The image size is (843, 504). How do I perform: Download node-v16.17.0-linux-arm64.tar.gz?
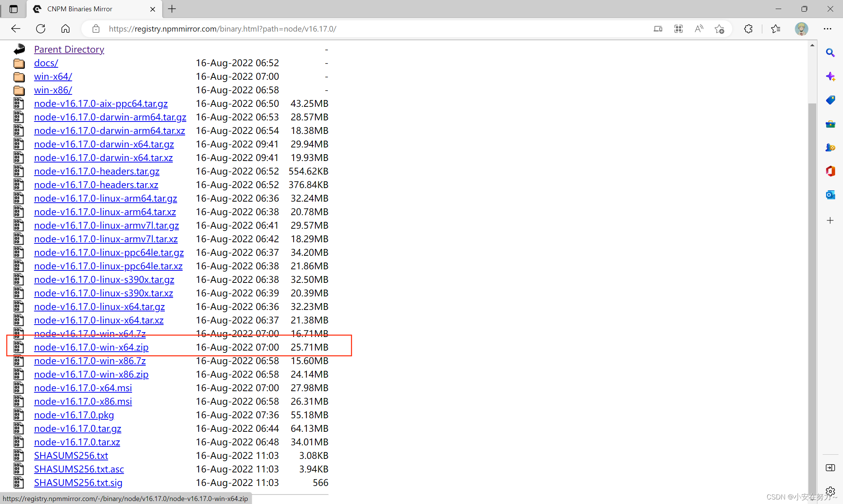pos(105,199)
